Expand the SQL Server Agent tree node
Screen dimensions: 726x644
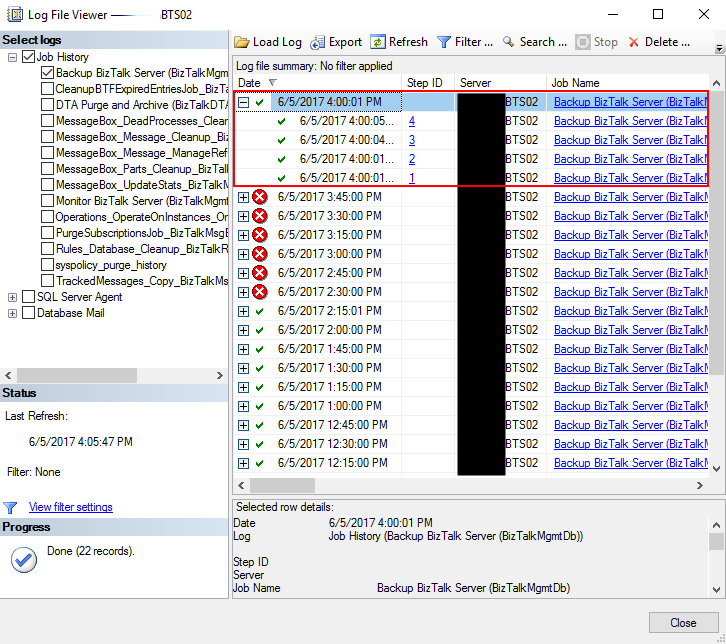[x=12, y=297]
